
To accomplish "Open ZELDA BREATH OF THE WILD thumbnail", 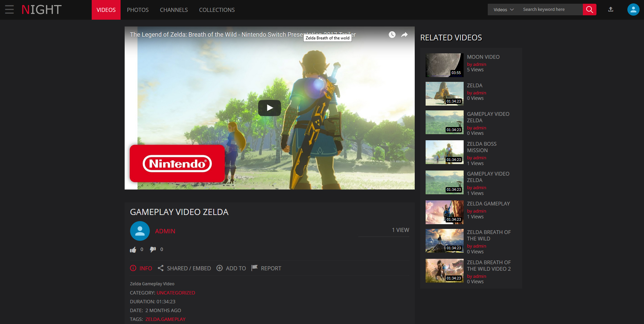I will coord(445,241).
